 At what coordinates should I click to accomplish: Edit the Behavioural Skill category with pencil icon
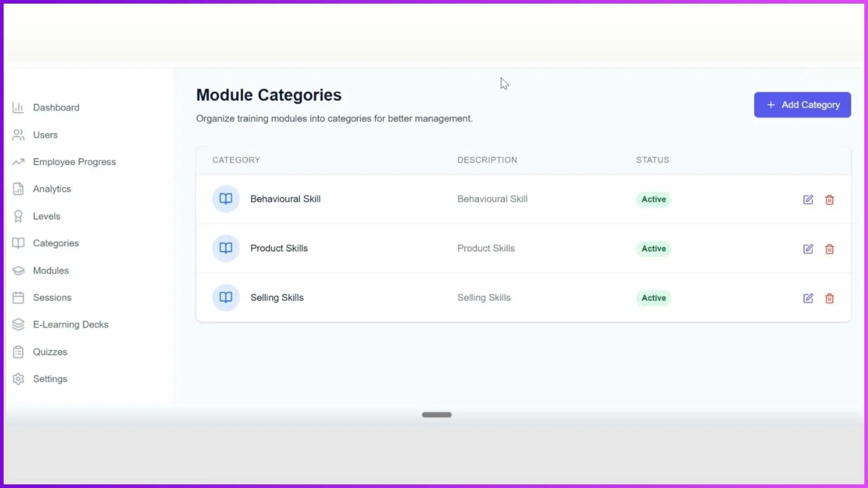[x=808, y=199]
